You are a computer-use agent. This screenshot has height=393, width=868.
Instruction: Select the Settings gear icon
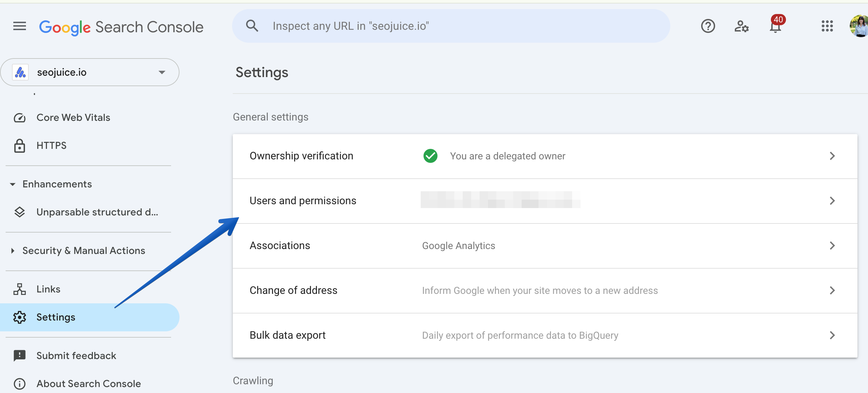tap(20, 317)
